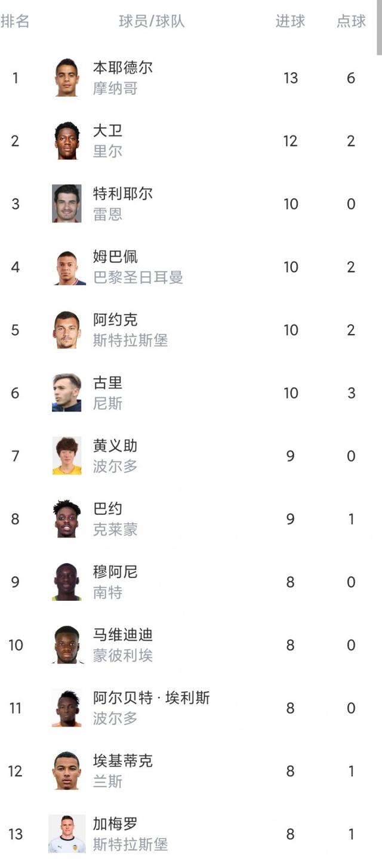Viewport: 382px width, 868px height.
Task: Open the 克莱蒙 team link
Action: [x=115, y=529]
